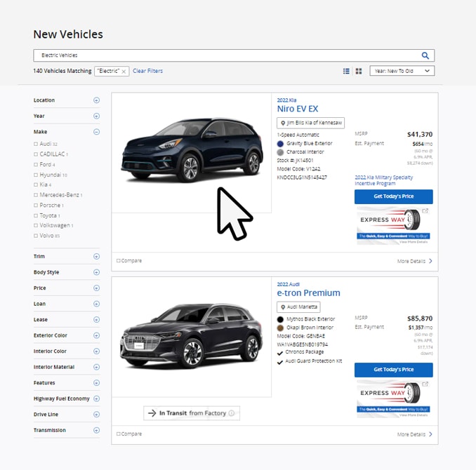Viewport: 476px width, 470px height.
Task: Check the Ford make filter
Action: pyautogui.click(x=36, y=164)
